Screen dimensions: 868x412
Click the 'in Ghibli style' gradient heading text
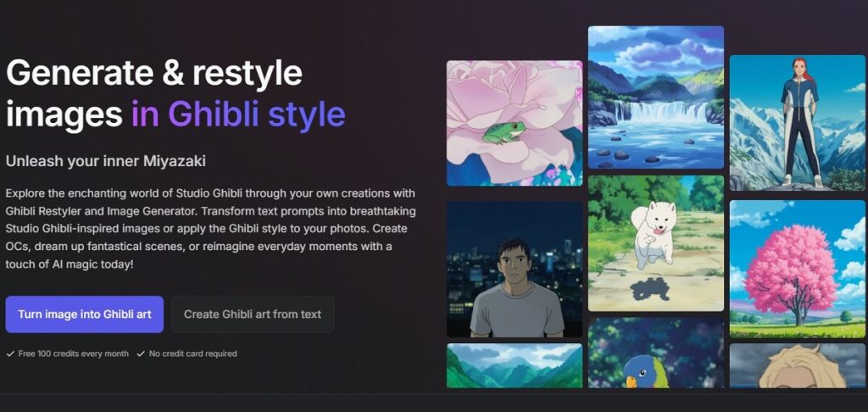tap(238, 114)
